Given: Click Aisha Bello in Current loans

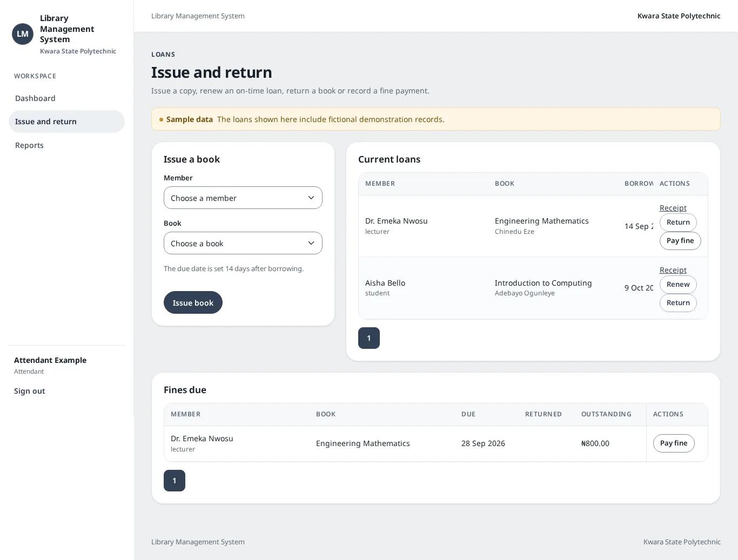Looking at the screenshot, I should pos(385,283).
